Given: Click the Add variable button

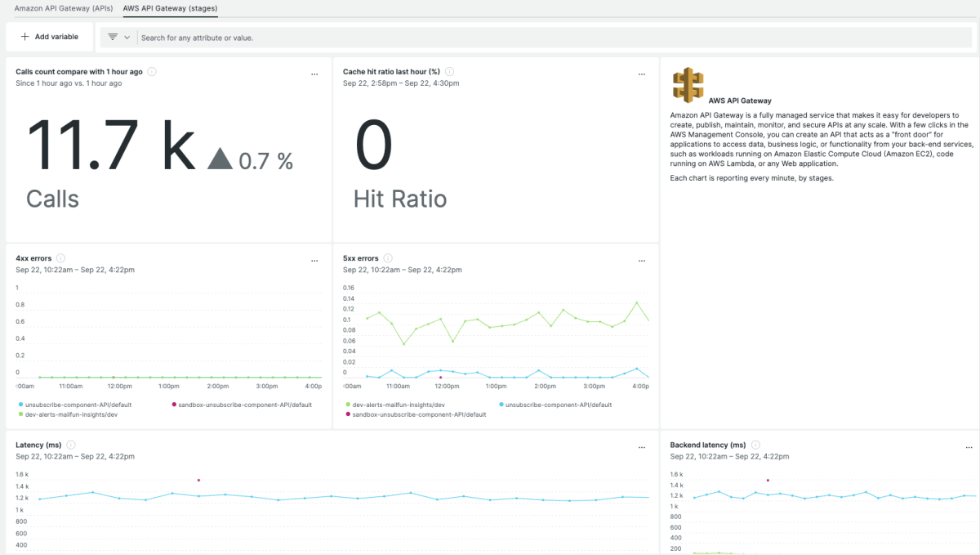Looking at the screenshot, I should coord(50,37).
